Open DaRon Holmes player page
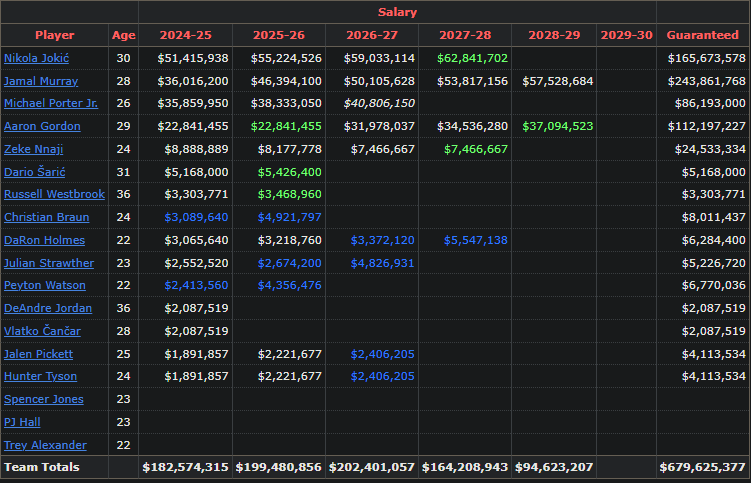The image size is (751, 483). click(x=45, y=240)
